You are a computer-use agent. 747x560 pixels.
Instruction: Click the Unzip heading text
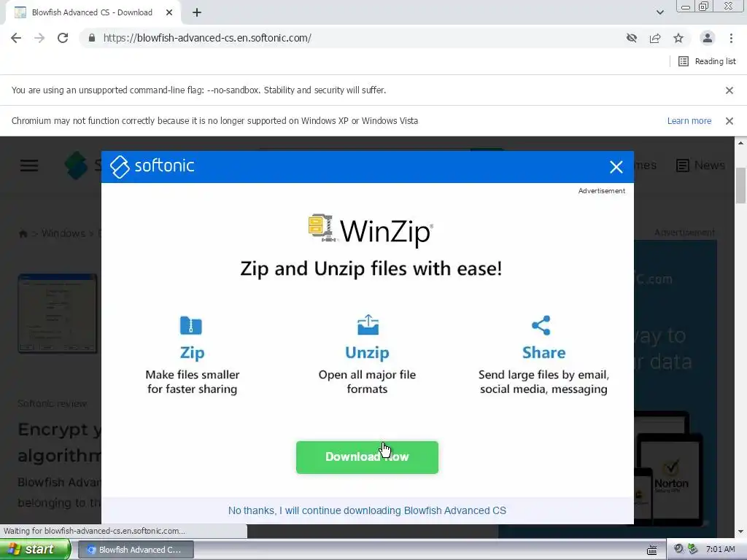coord(367,352)
